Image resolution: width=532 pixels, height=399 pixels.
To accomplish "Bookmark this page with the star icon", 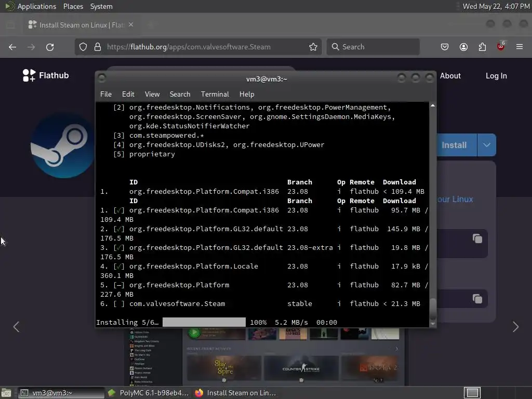I will point(313,47).
